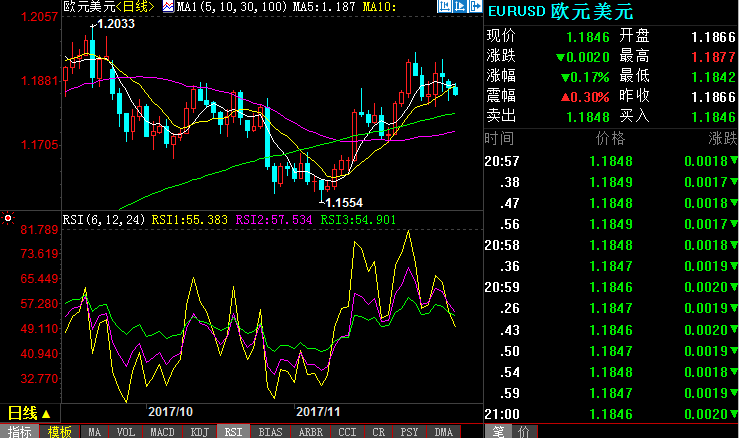Open the 笔 tick list tab
739x438 pixels.
[x=496, y=431]
